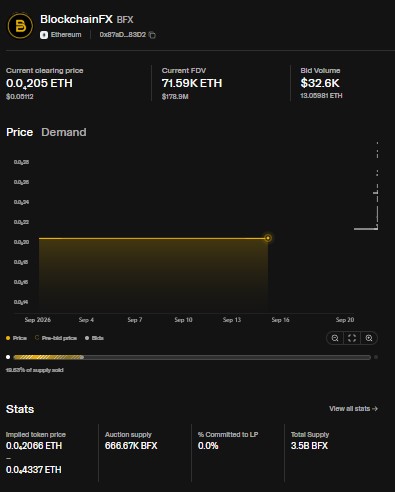395x492 pixels.
Task: Click the $32.6K bid volume value
Action: 320,83
